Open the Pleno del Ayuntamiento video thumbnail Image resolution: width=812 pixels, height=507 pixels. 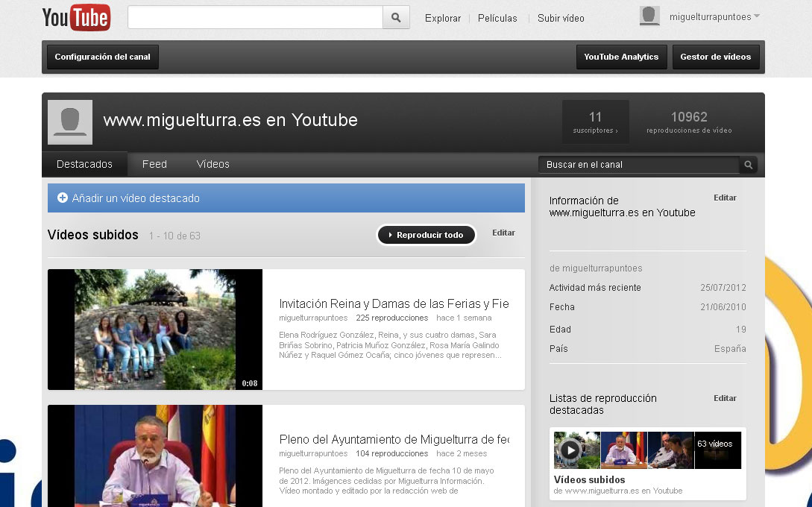pos(155,456)
